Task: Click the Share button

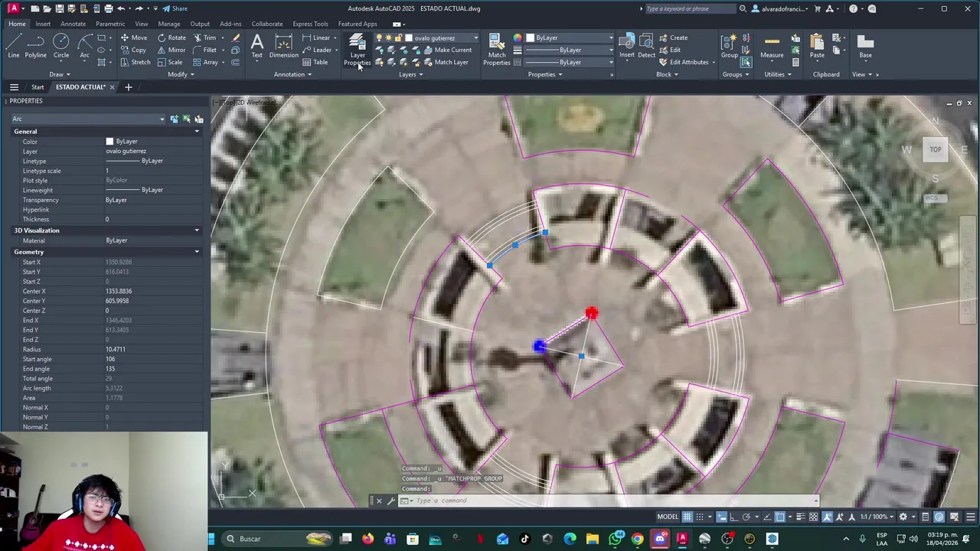Action: click(x=175, y=8)
